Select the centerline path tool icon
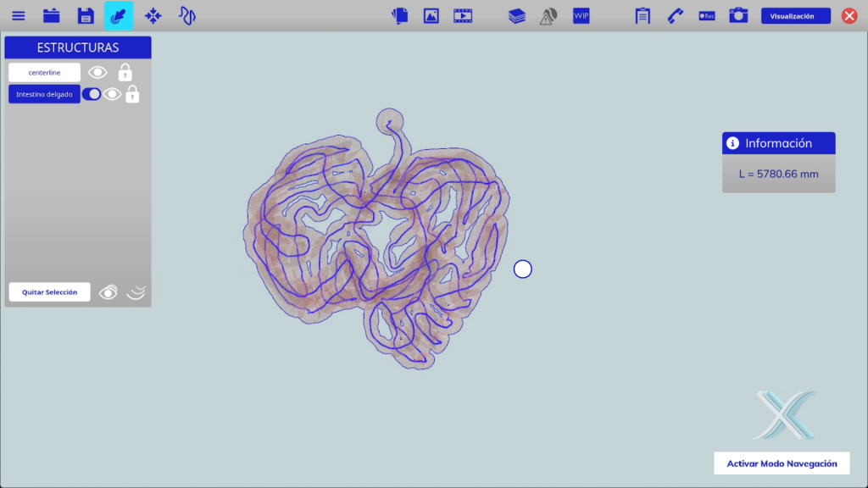868x488 pixels. tap(187, 15)
